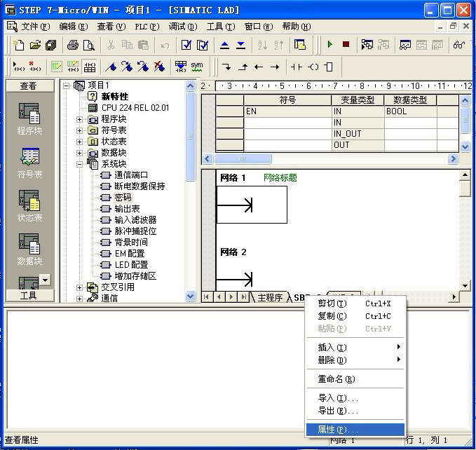Expand the 程序块 tree node
This screenshot has height=450, width=476.
pyautogui.click(x=79, y=119)
